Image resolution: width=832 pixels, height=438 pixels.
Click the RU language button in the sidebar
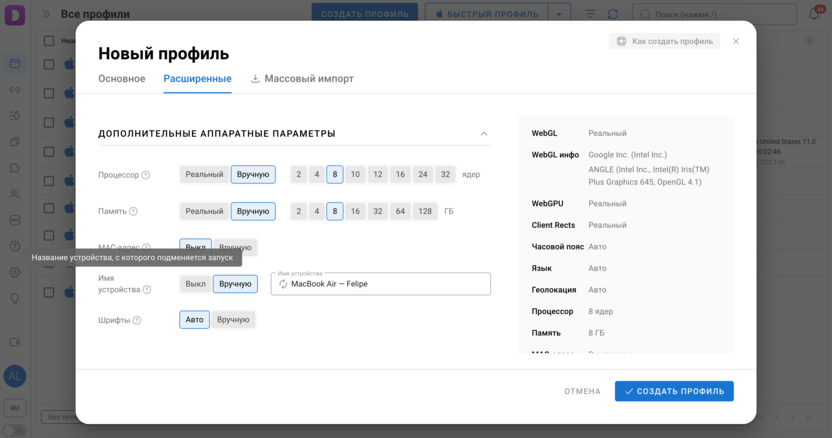pyautogui.click(x=15, y=408)
